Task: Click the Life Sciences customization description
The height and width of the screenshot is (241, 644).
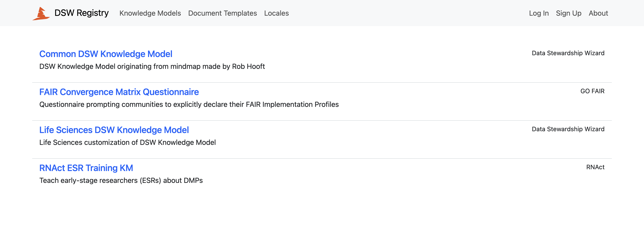Action: (127, 142)
